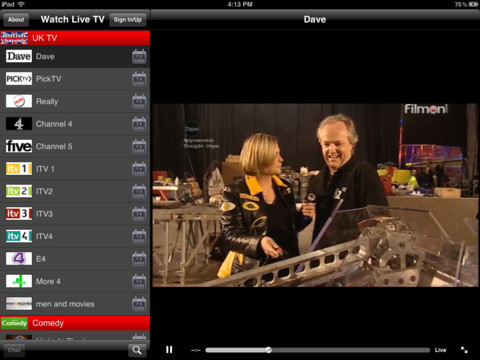Open the channel search magnifier
The image size is (480, 360).
(x=137, y=350)
